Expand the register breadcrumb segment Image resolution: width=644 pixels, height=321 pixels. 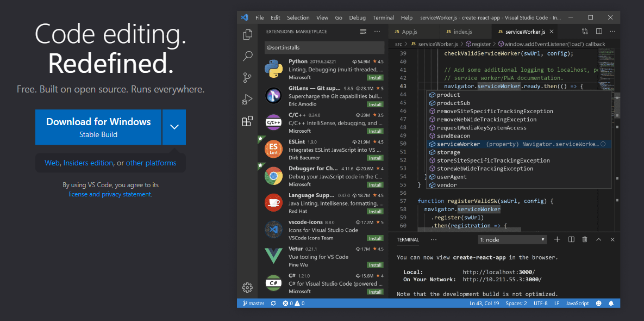point(478,44)
